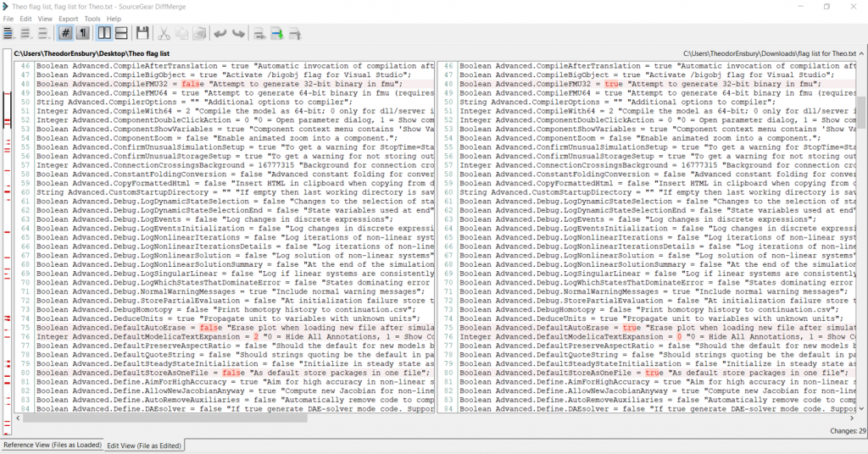Click the highlighted 'false' on left line 75 DefaultAutoErase

211,327
